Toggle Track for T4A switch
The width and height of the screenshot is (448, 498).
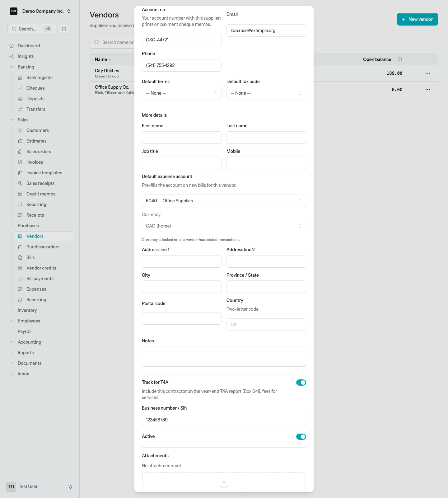coord(301,383)
